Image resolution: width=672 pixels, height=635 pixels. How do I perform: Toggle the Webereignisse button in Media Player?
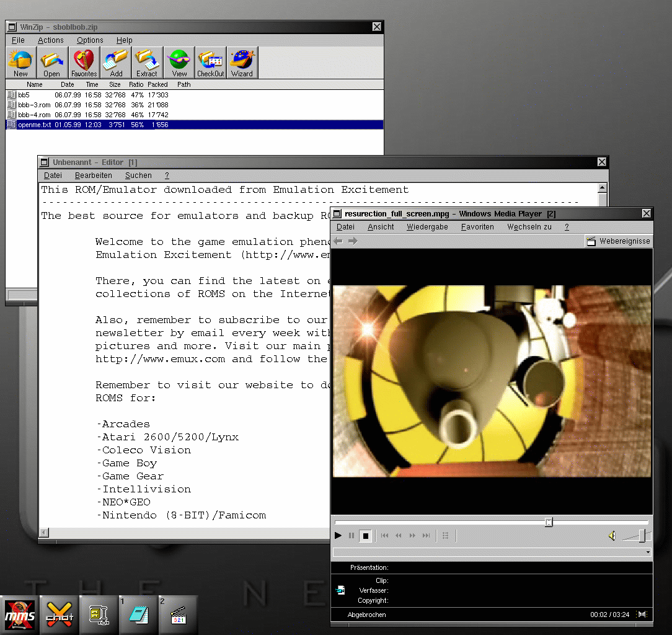[619, 241]
